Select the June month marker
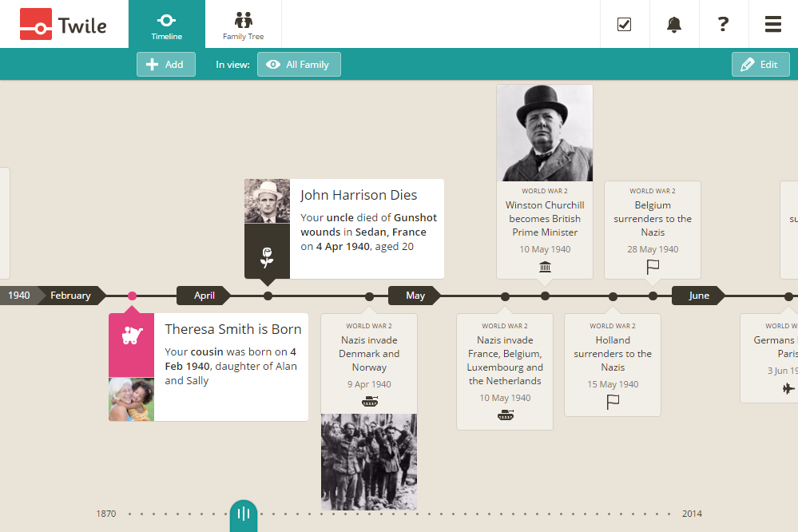This screenshot has width=798, height=532. click(x=699, y=296)
